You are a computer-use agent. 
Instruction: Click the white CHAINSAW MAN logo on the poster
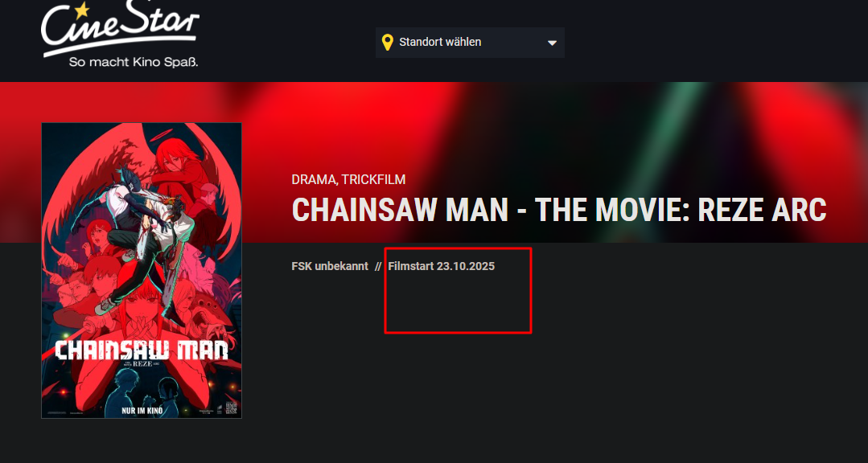click(142, 350)
